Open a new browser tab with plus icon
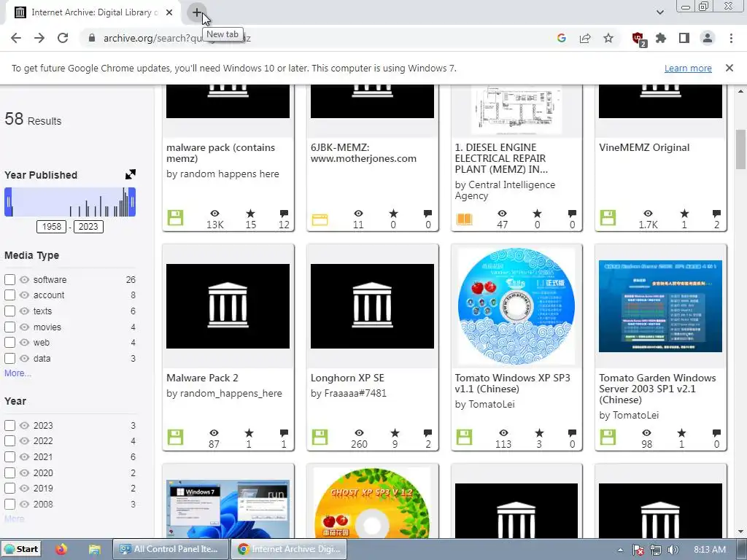 197,13
